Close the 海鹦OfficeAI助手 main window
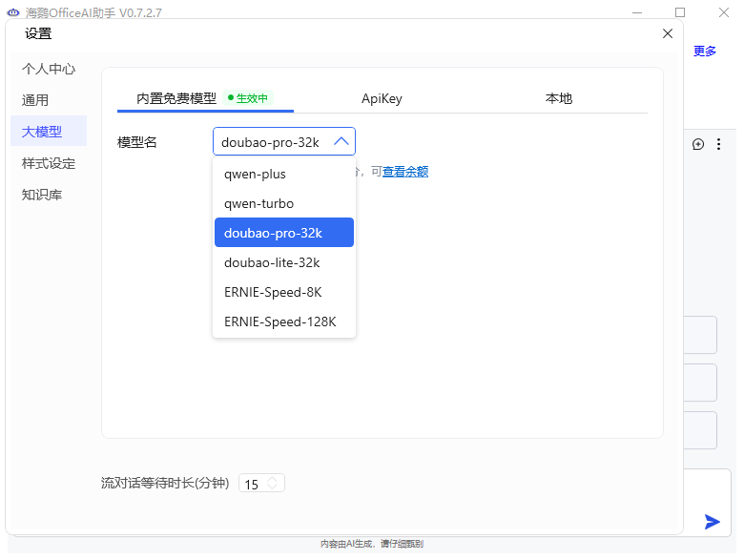Image resolution: width=744 pixels, height=560 pixels. (x=723, y=12)
